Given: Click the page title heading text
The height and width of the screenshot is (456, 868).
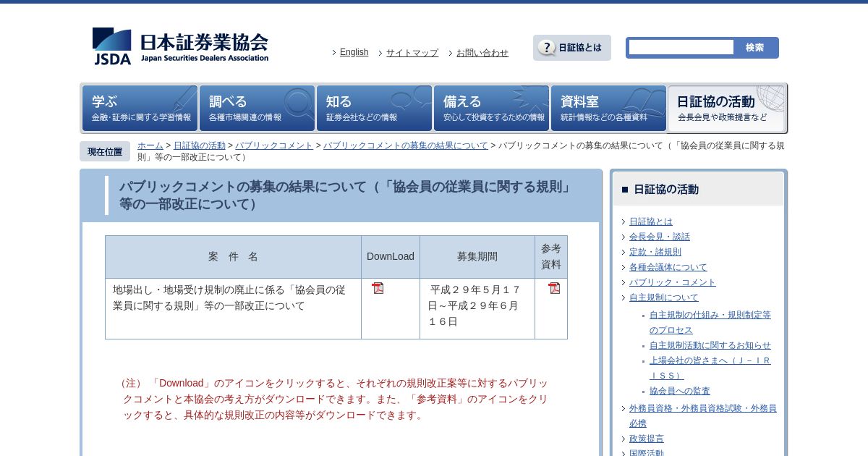Looking at the screenshot, I should [346, 195].
